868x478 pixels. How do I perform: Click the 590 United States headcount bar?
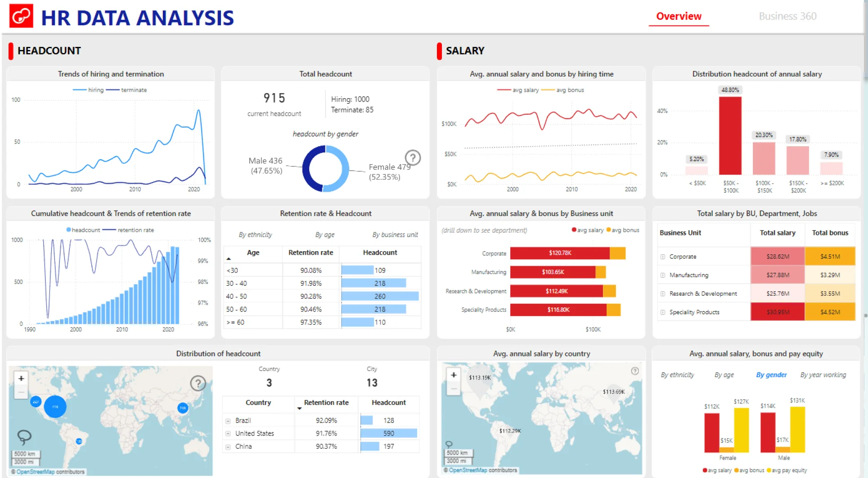click(389, 433)
